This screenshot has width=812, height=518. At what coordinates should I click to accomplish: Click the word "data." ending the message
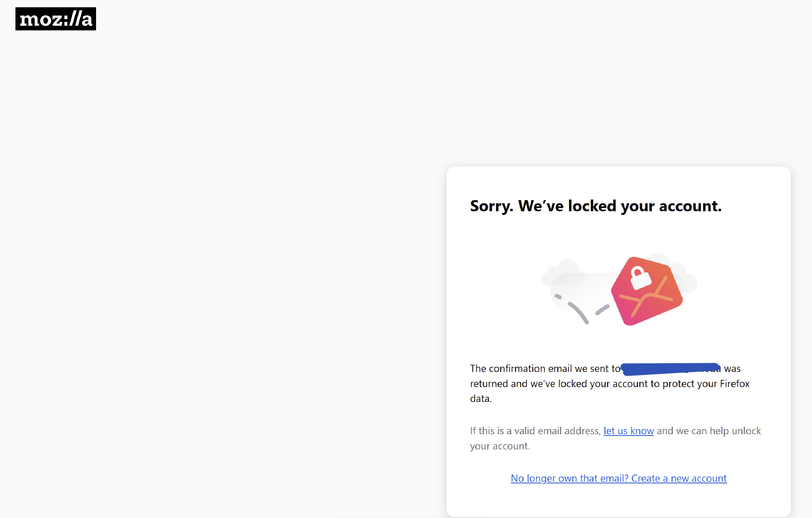[481, 399]
